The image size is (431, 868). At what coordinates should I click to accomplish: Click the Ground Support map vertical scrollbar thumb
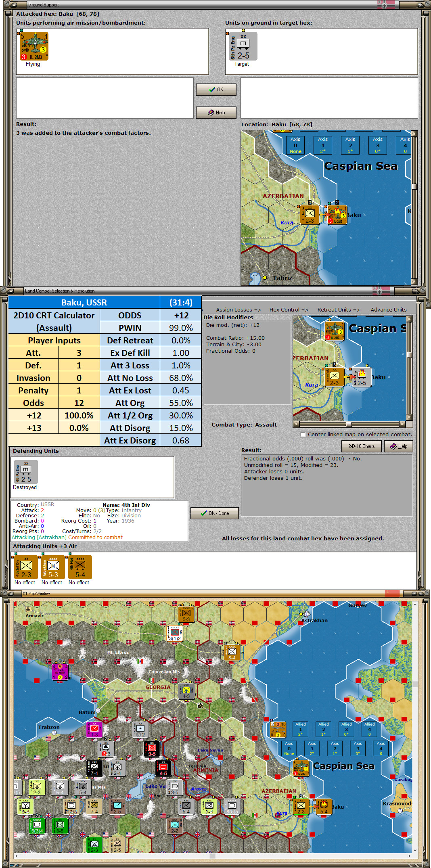click(414, 186)
